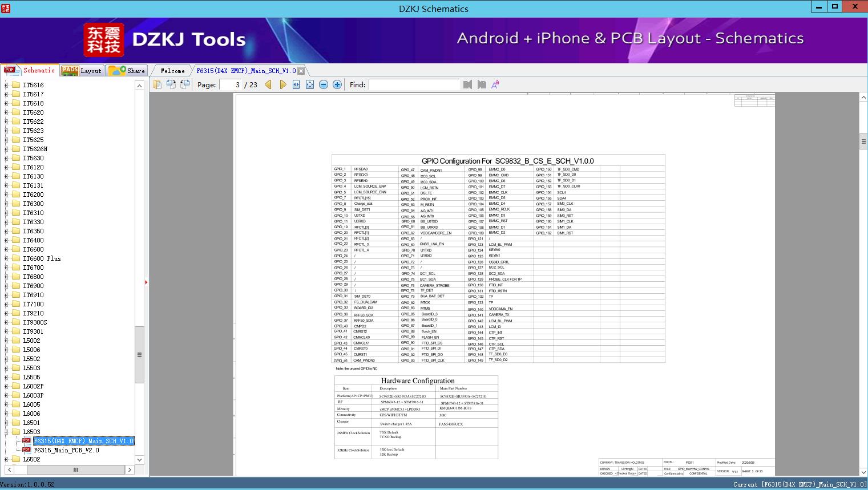Viewport: 868px width, 490px height.
Task: Collapse the L6503 tree node
Action: tap(7, 432)
